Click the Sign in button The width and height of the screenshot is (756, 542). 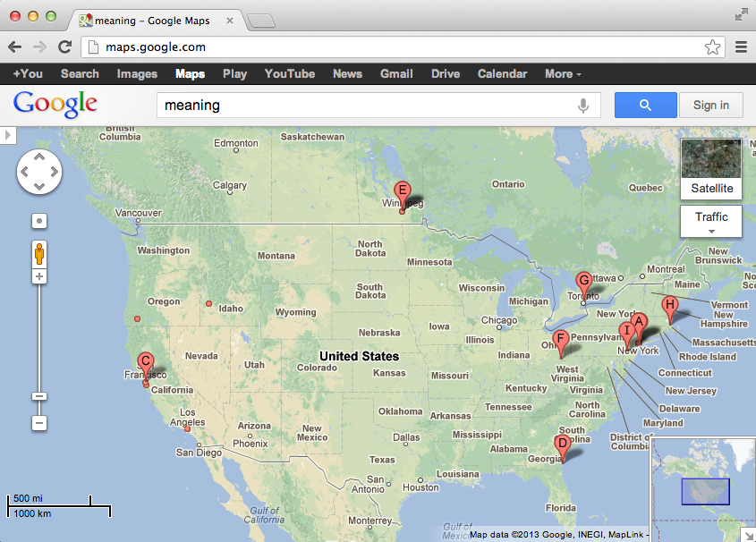[710, 105]
